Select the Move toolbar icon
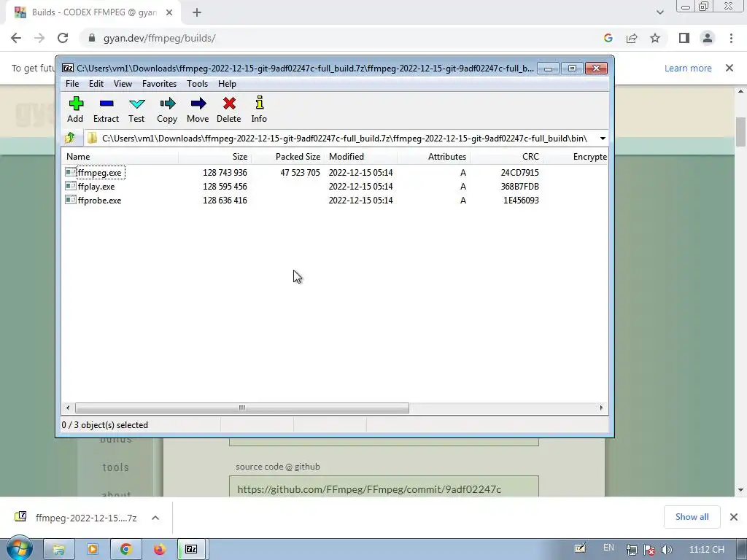This screenshot has height=560, width=747. pyautogui.click(x=198, y=110)
